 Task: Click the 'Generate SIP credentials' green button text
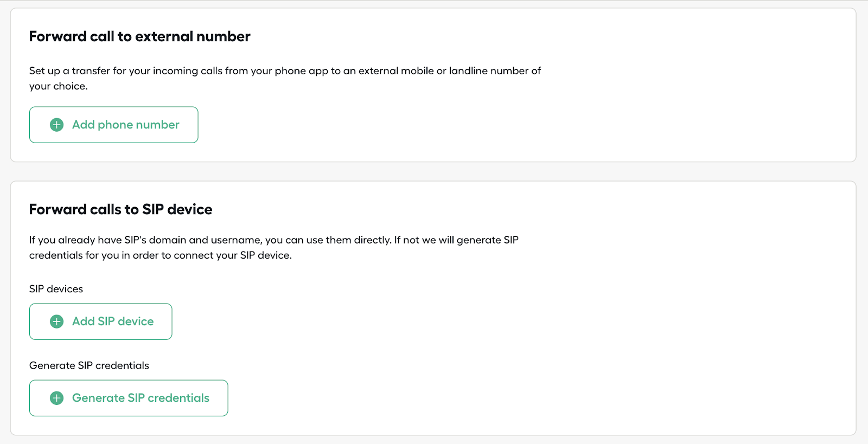point(141,398)
